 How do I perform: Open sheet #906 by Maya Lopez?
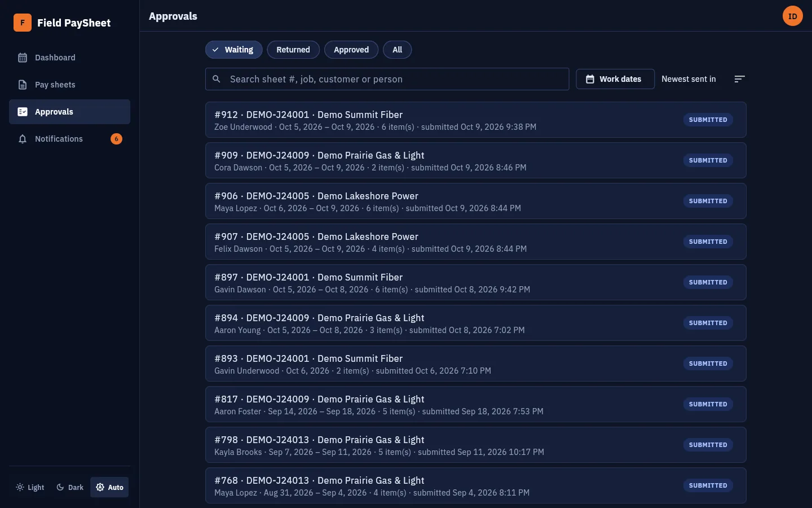coord(476,201)
